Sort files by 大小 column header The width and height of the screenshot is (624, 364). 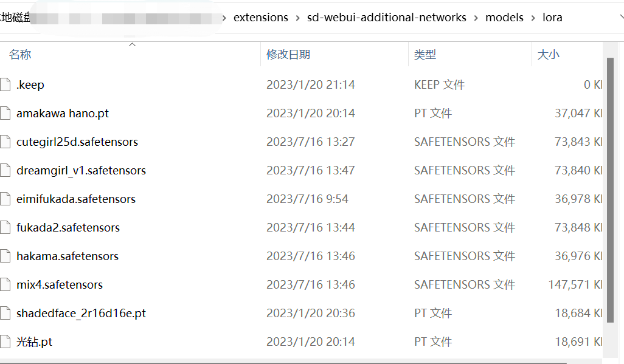pyautogui.click(x=548, y=55)
